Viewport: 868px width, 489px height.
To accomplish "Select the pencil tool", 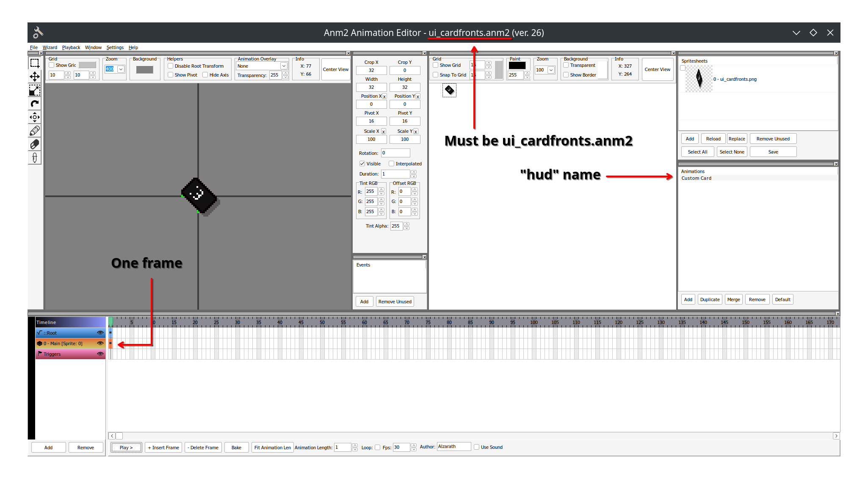I will coord(34,131).
